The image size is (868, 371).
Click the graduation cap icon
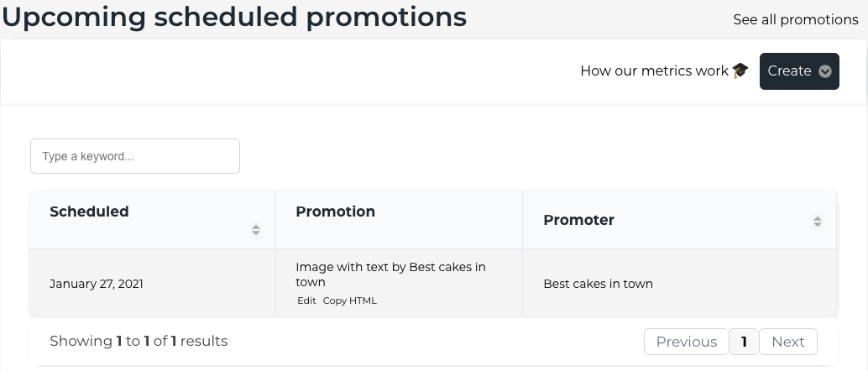(x=740, y=71)
